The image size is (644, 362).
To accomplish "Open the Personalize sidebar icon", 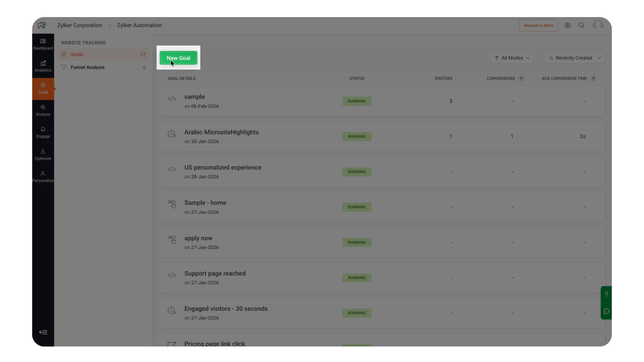I will click(43, 177).
